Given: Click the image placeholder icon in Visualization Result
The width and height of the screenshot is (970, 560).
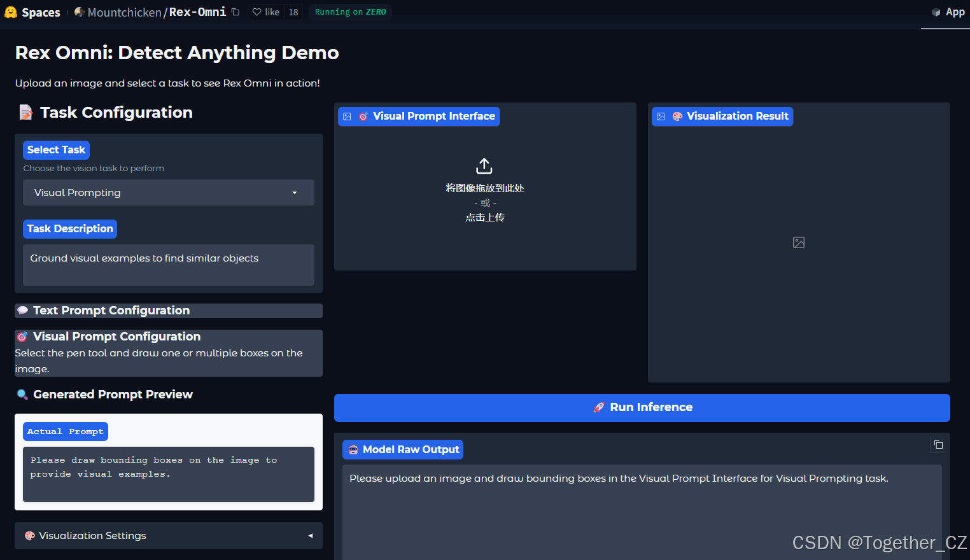Looking at the screenshot, I should [x=799, y=242].
